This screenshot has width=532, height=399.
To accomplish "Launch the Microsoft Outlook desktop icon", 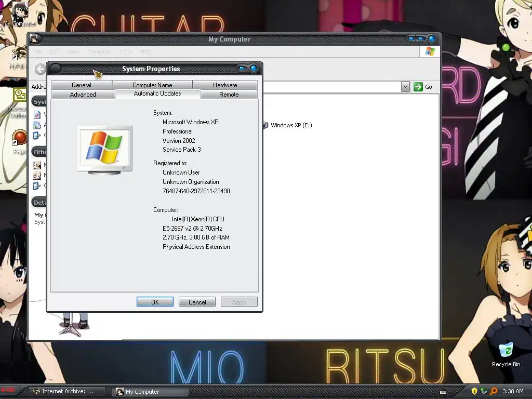I will 19,103.
